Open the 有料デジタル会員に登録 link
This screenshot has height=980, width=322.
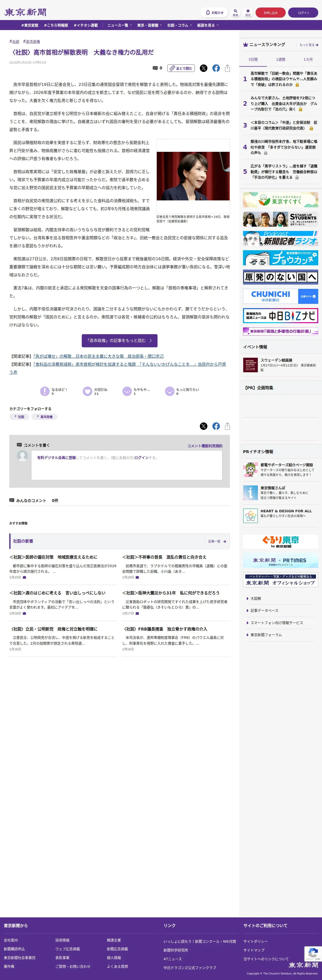point(56,458)
